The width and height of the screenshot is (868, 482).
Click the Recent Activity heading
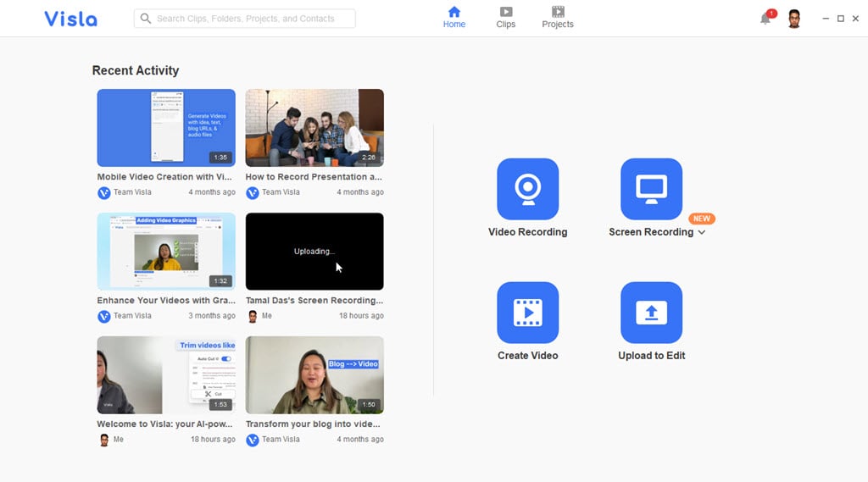tap(136, 71)
